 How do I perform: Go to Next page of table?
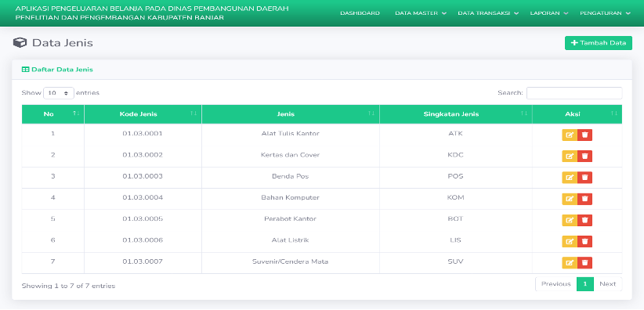pyautogui.click(x=607, y=284)
